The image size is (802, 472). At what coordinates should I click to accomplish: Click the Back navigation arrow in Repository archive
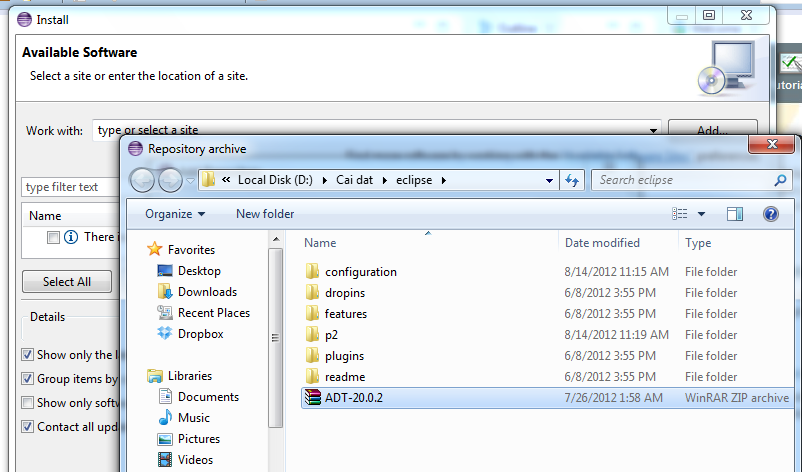tap(142, 180)
